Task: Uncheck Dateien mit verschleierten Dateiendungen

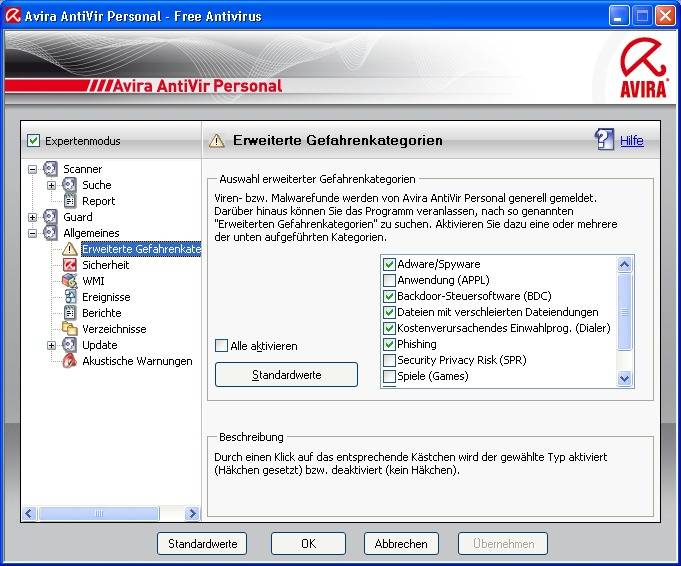Action: pyautogui.click(x=389, y=312)
